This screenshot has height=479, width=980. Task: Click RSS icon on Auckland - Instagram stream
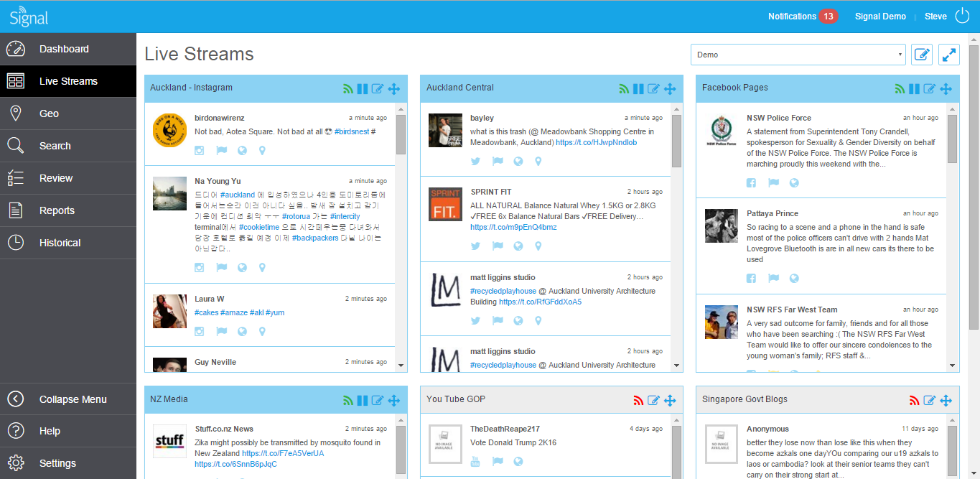click(348, 89)
